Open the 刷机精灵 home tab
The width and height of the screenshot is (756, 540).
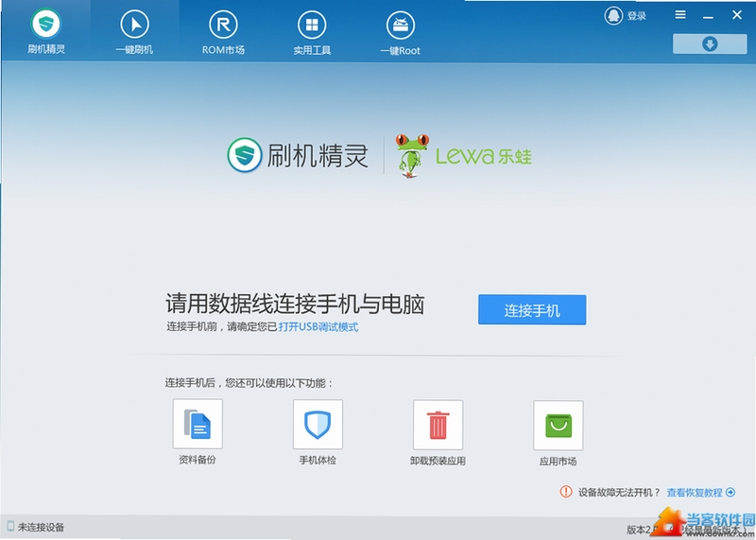45,31
